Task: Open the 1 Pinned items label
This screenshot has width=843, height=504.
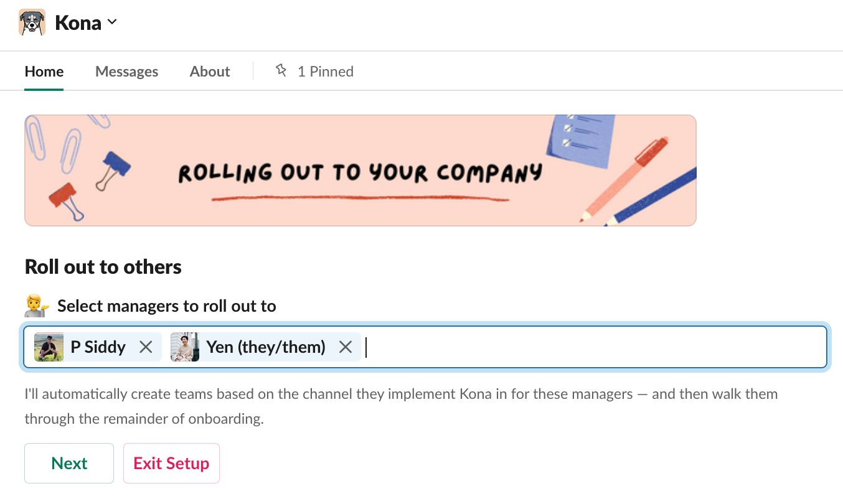Action: 325,72
